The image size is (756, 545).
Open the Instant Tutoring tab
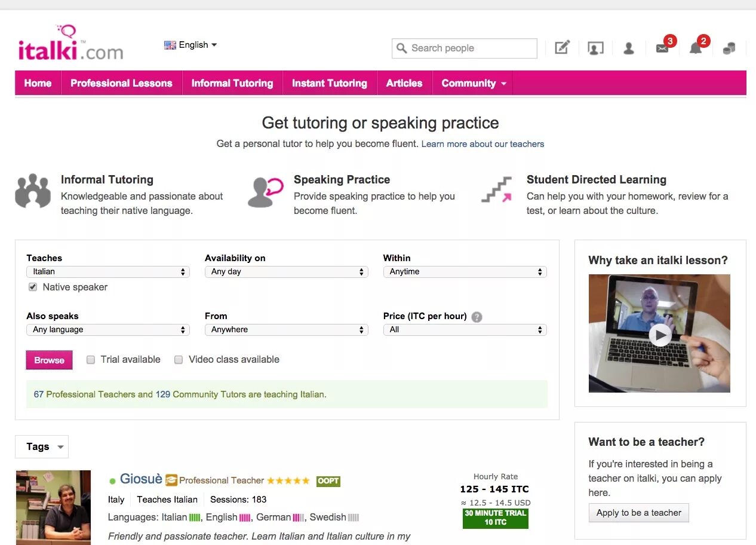(x=330, y=83)
